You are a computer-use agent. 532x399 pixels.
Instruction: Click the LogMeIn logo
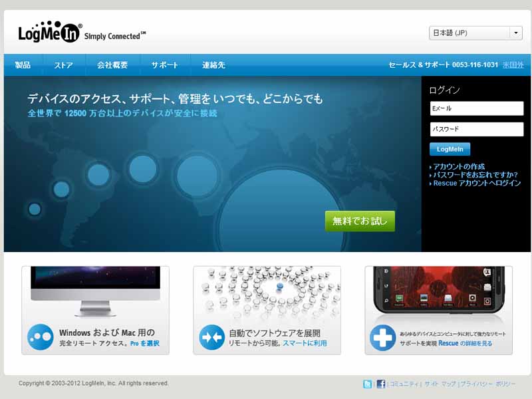coord(50,31)
